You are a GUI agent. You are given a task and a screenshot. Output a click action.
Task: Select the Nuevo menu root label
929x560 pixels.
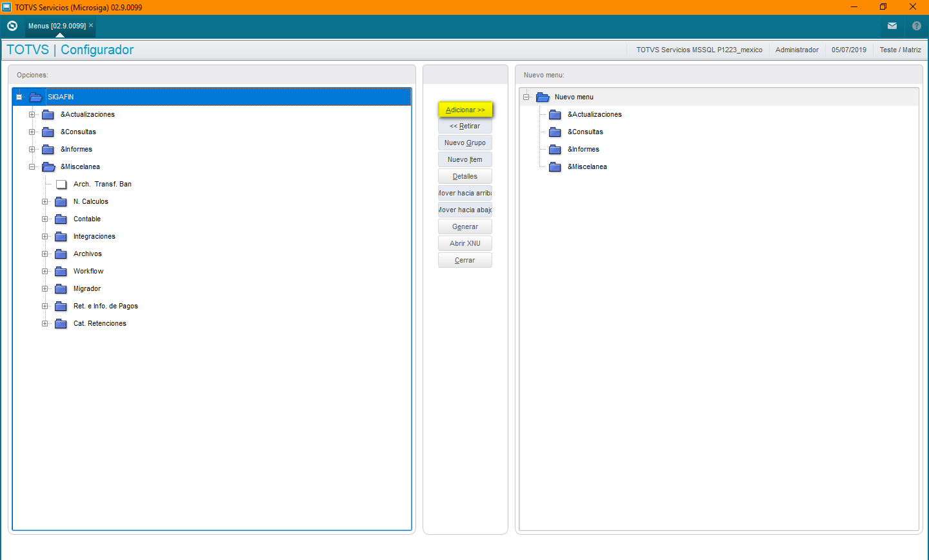pyautogui.click(x=574, y=97)
